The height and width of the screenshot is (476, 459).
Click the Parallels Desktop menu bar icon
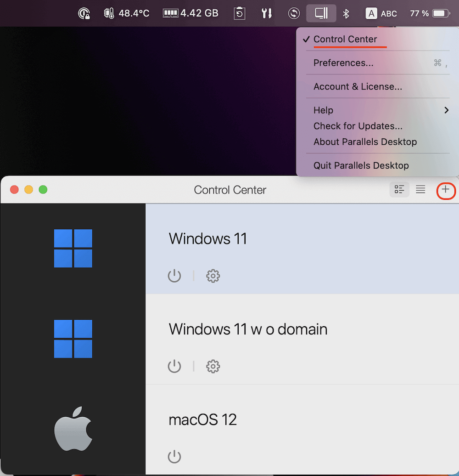[x=321, y=13]
